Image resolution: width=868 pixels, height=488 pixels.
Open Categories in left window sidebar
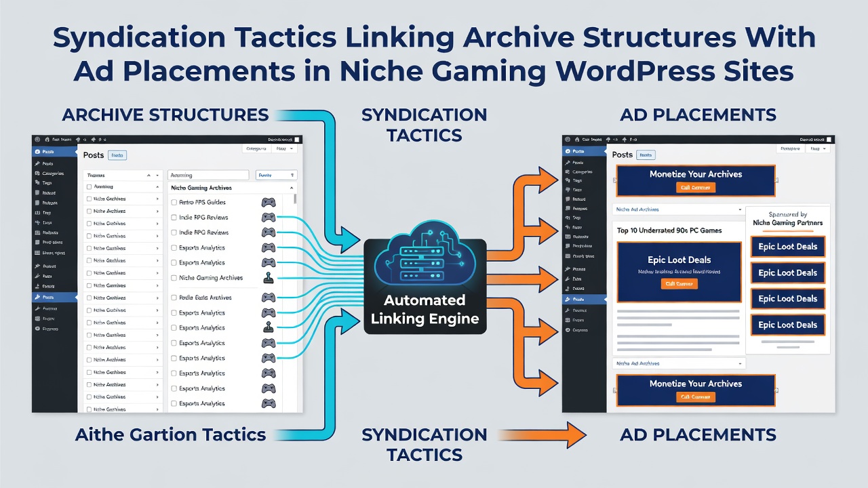pyautogui.click(x=54, y=174)
